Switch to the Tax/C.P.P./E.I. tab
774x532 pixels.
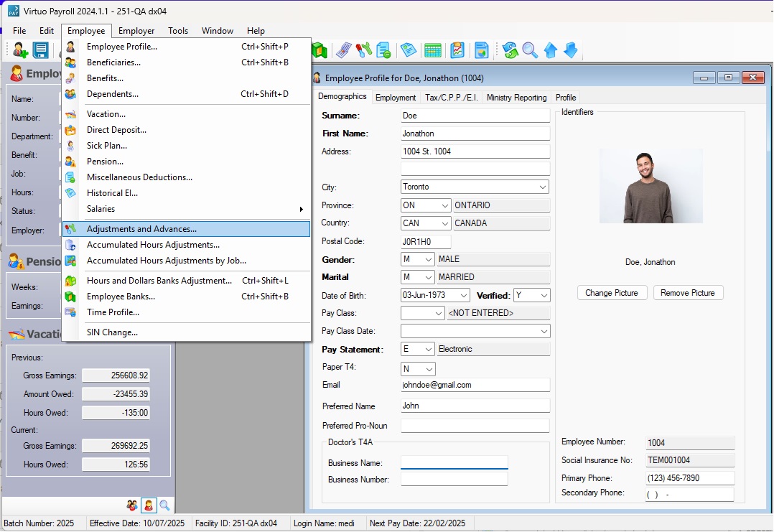(452, 98)
